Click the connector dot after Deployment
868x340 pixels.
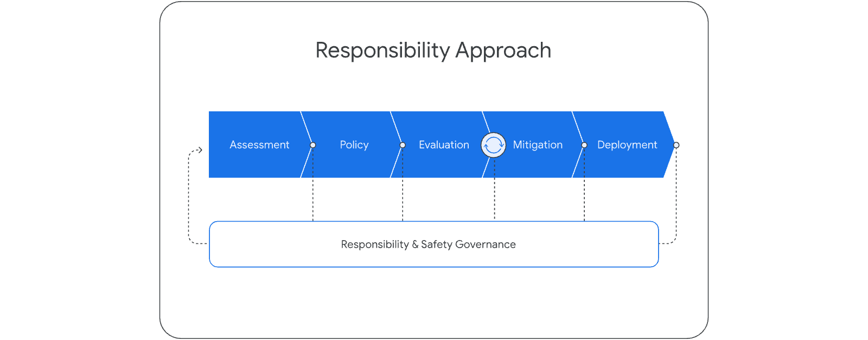tap(676, 145)
